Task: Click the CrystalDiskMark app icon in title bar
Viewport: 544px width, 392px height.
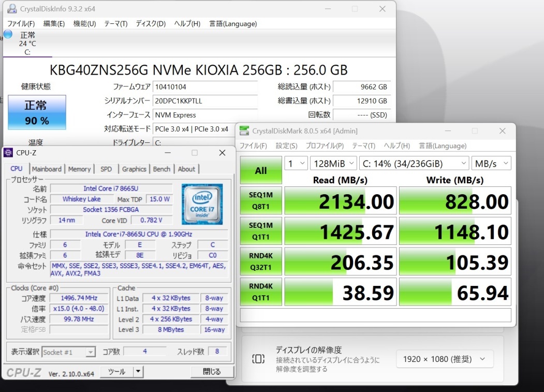Action: coord(244,131)
